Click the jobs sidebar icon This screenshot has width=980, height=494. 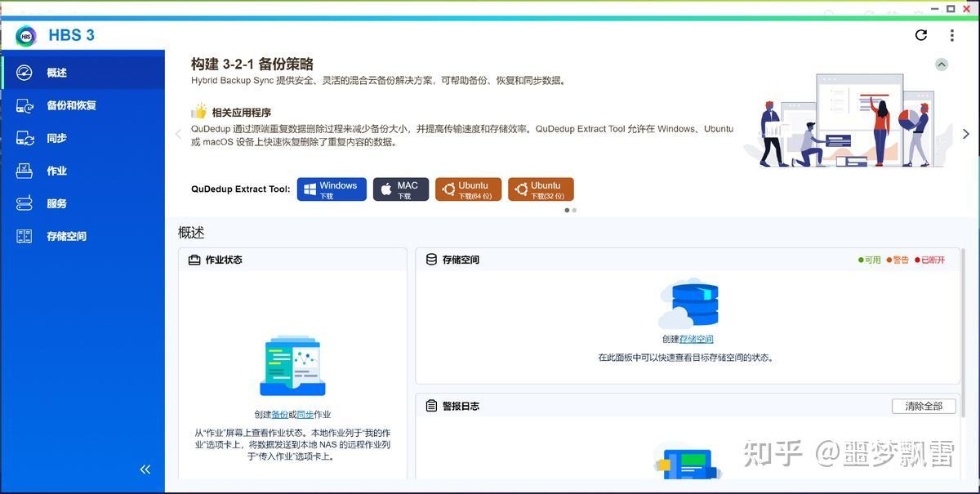[x=24, y=171]
